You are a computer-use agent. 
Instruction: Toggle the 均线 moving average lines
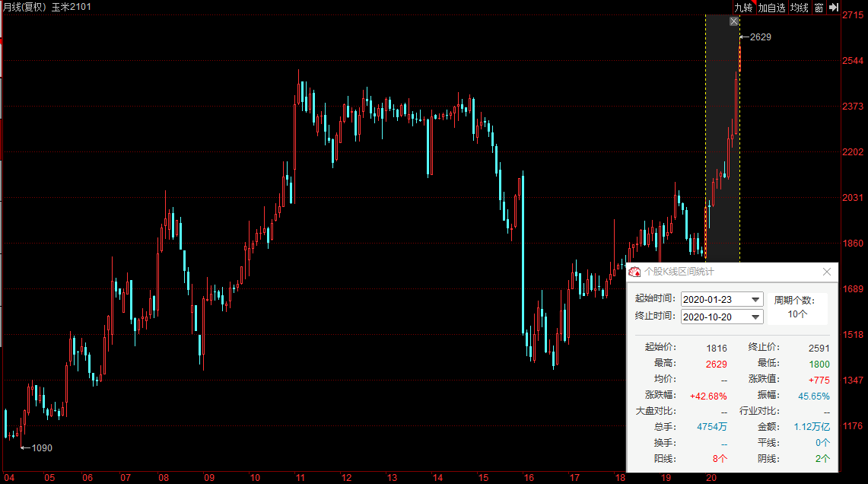(800, 8)
